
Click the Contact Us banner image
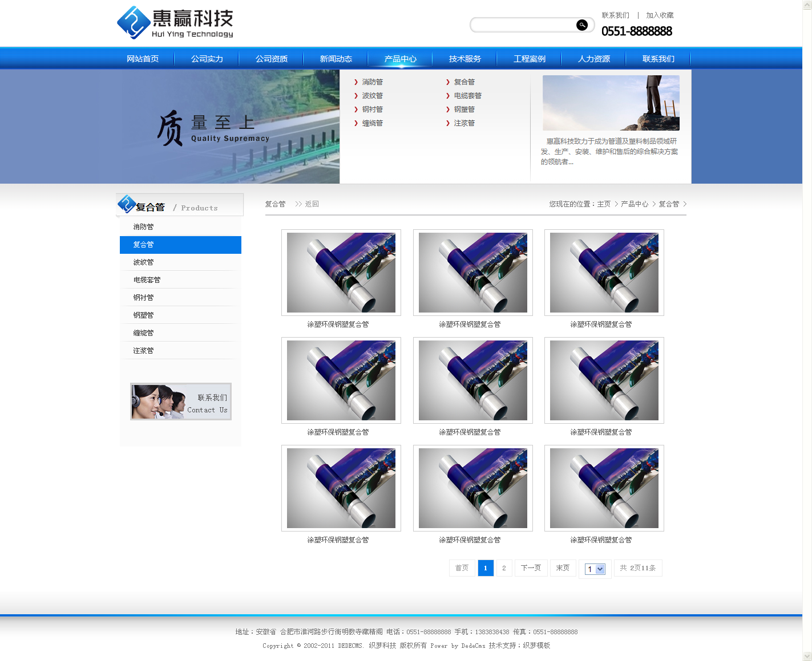tap(180, 402)
